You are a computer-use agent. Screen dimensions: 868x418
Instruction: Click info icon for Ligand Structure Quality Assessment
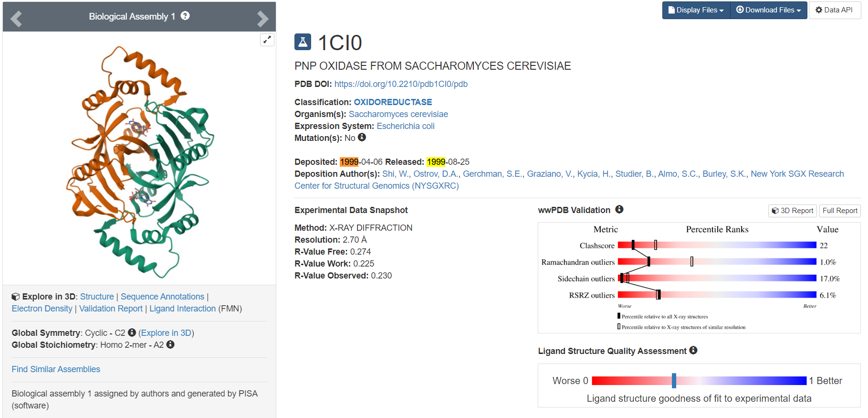(693, 350)
